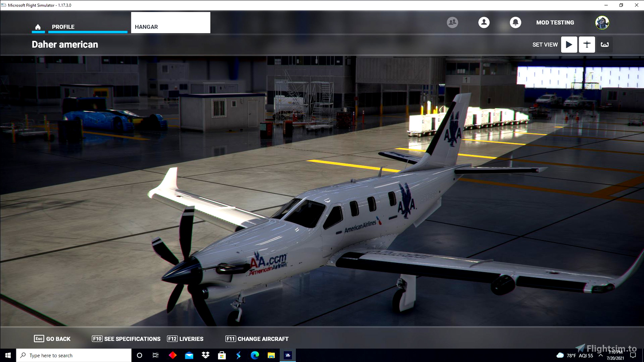Toggle the cockpit interior view camera icon
This screenshot has height=362, width=644.
coord(605,44)
